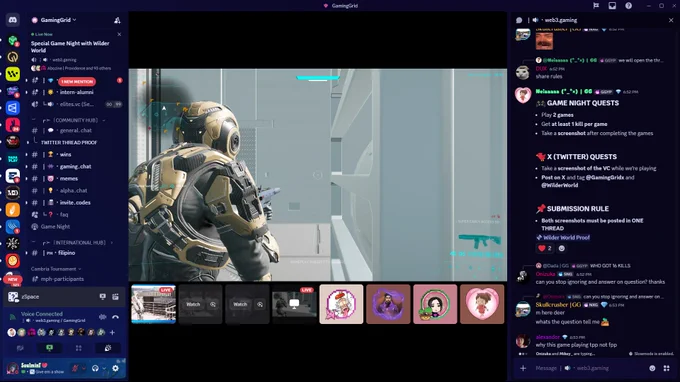
Task: Collapse the Cambria Tournament category
Action: click(56, 269)
